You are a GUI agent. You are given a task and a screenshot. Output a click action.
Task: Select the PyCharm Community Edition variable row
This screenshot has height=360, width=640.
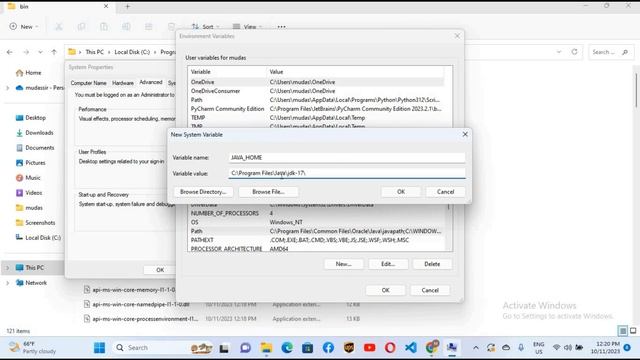317,109
